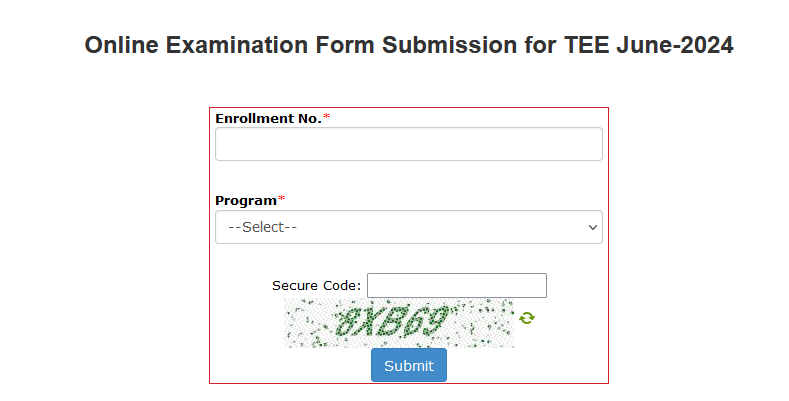Screen dimensions: 789x401
Task: Click the captcha image showing the secure code
Action: pos(399,323)
